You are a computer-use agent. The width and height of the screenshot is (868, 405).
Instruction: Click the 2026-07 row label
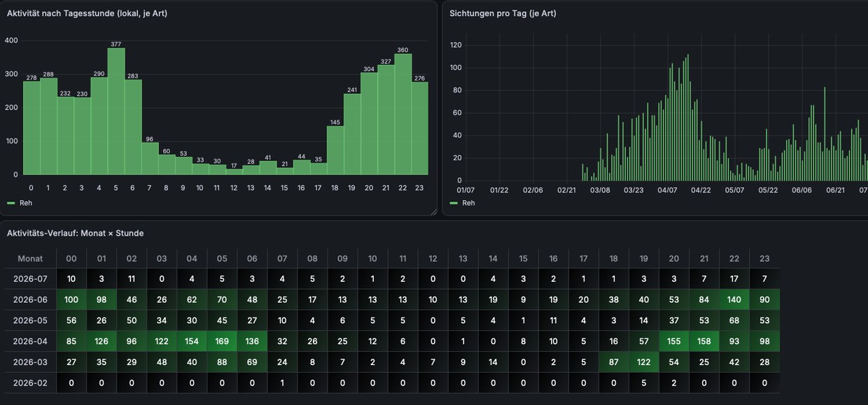point(30,279)
